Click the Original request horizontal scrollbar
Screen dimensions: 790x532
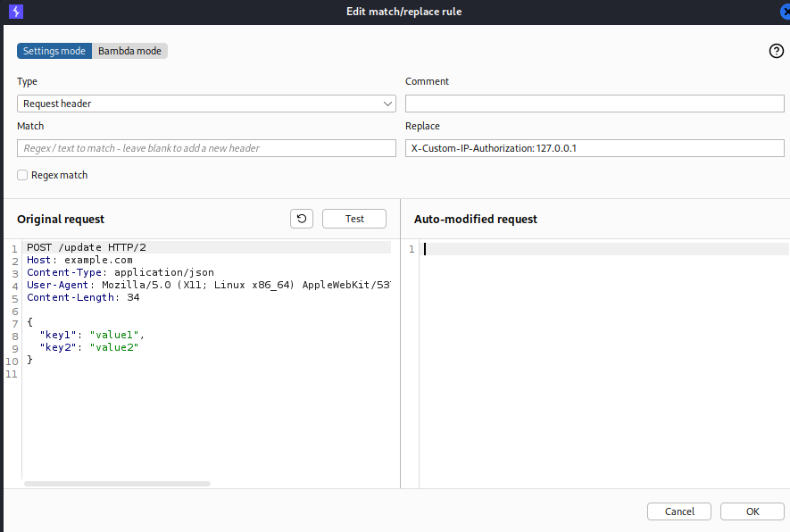point(117,484)
